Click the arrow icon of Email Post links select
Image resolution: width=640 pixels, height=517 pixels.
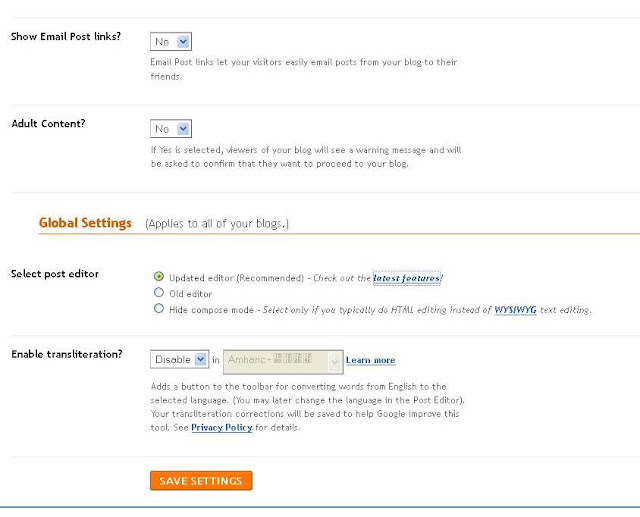[x=183, y=42]
